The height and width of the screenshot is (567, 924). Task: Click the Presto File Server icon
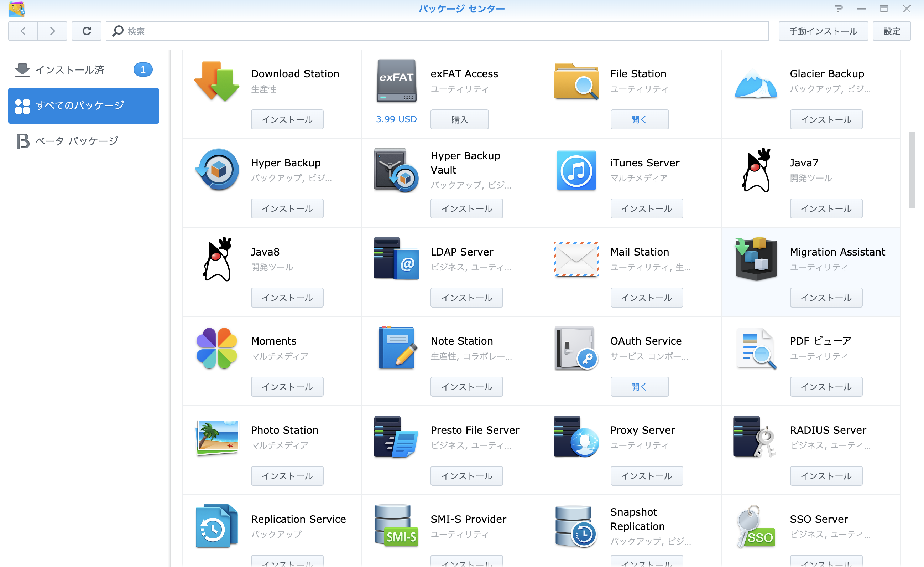(x=396, y=437)
